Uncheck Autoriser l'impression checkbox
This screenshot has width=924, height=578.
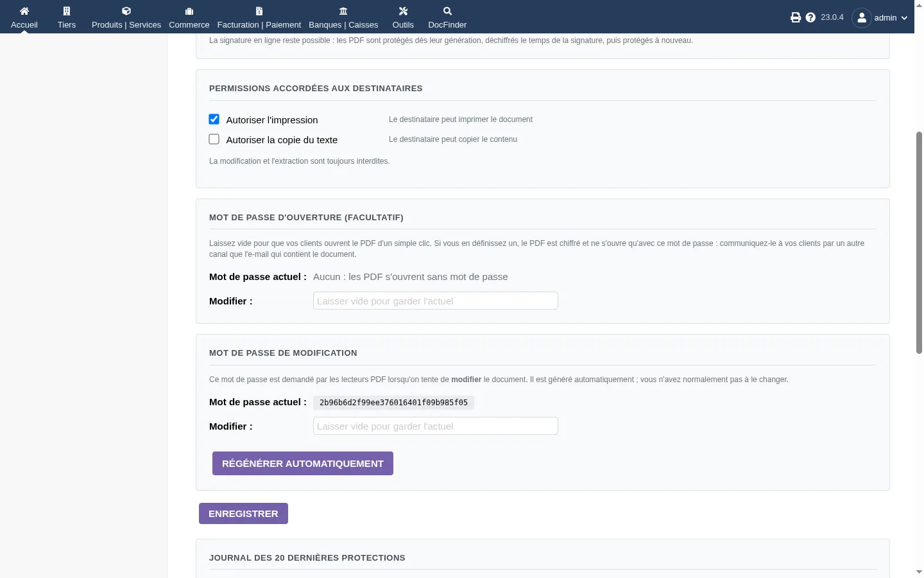[214, 119]
